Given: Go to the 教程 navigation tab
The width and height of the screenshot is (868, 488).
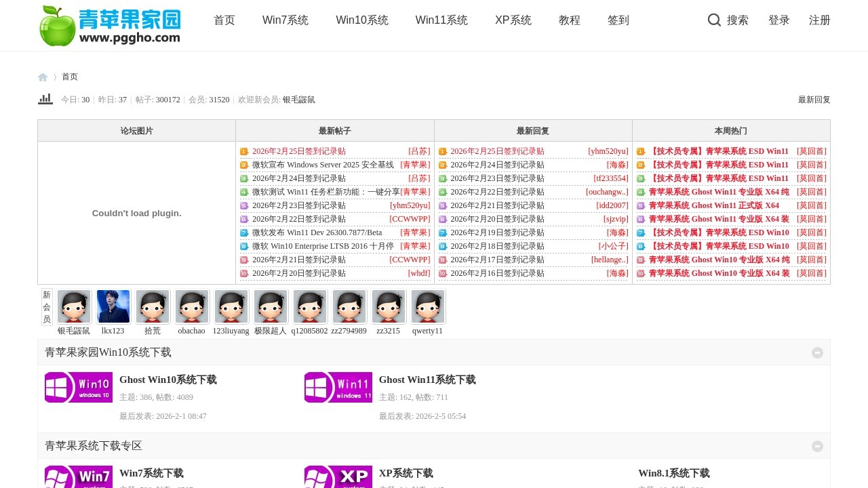Looking at the screenshot, I should point(570,20).
